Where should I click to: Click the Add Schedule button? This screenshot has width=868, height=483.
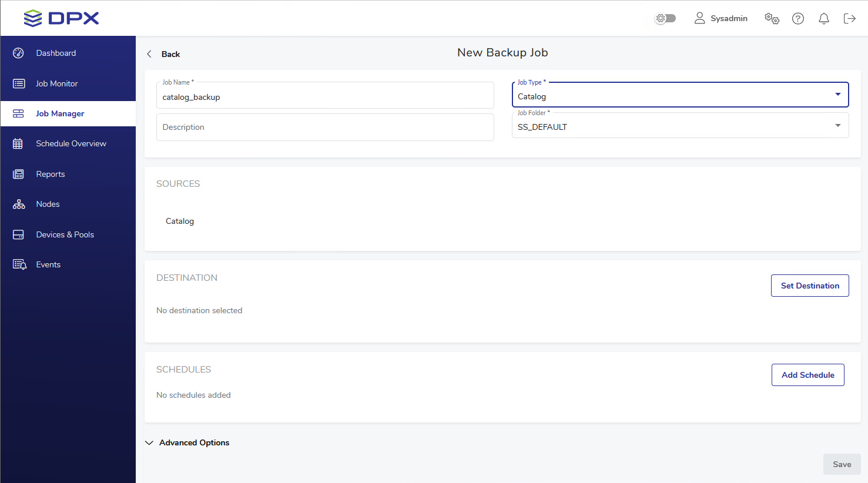(807, 375)
